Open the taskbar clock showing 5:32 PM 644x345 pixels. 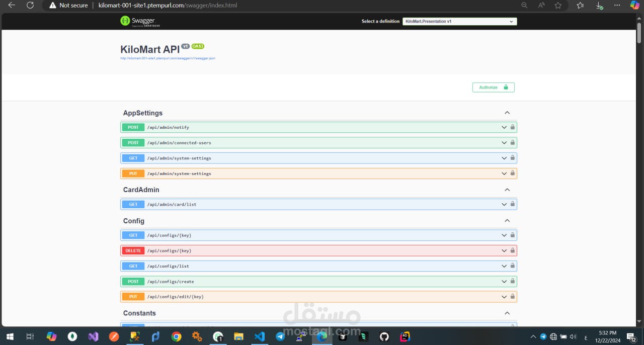click(607, 336)
